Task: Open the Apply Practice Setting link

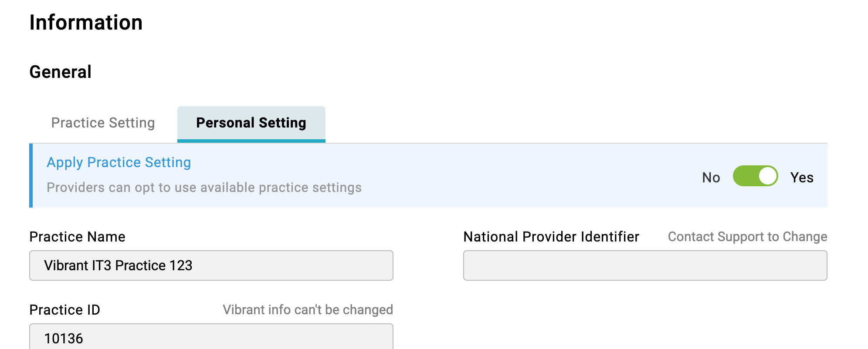Action: coord(119,162)
